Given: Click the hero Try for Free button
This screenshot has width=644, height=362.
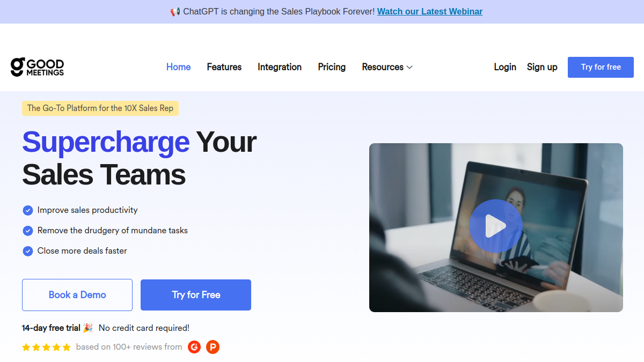Looking at the screenshot, I should point(196,295).
